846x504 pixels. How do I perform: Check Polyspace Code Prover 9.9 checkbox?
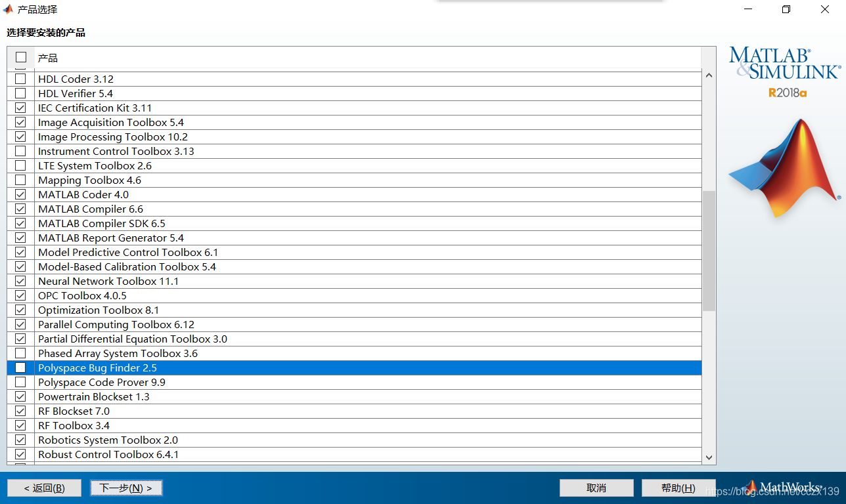pyautogui.click(x=20, y=382)
